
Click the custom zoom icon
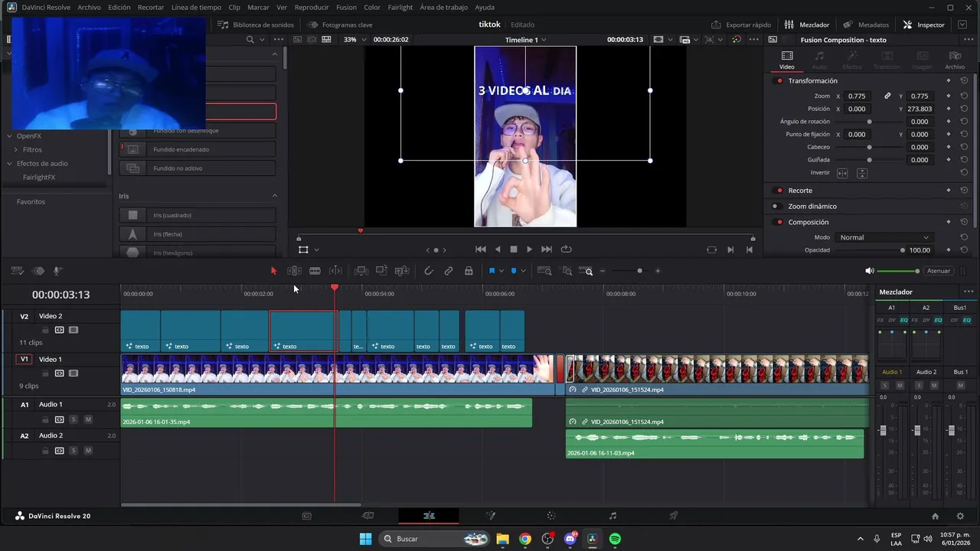click(x=586, y=271)
